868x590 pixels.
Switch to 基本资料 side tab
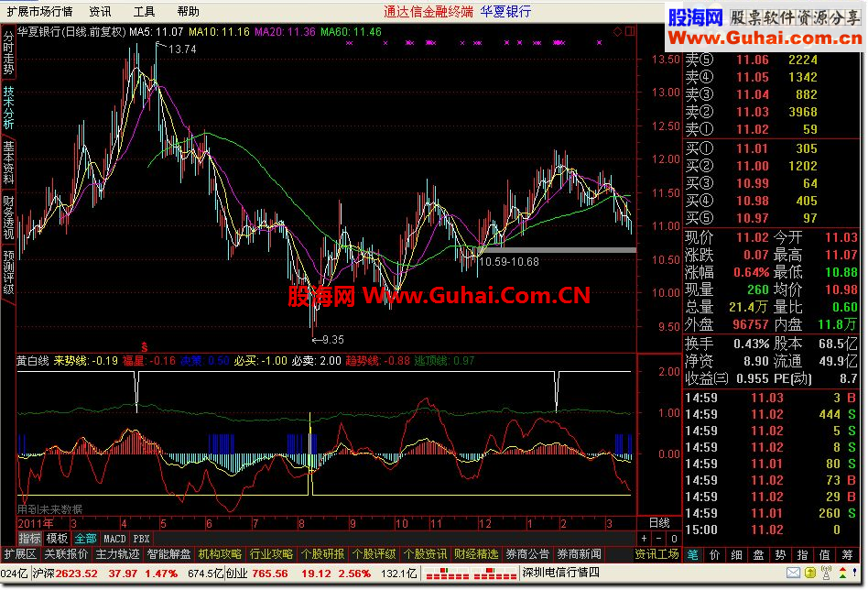click(8, 162)
